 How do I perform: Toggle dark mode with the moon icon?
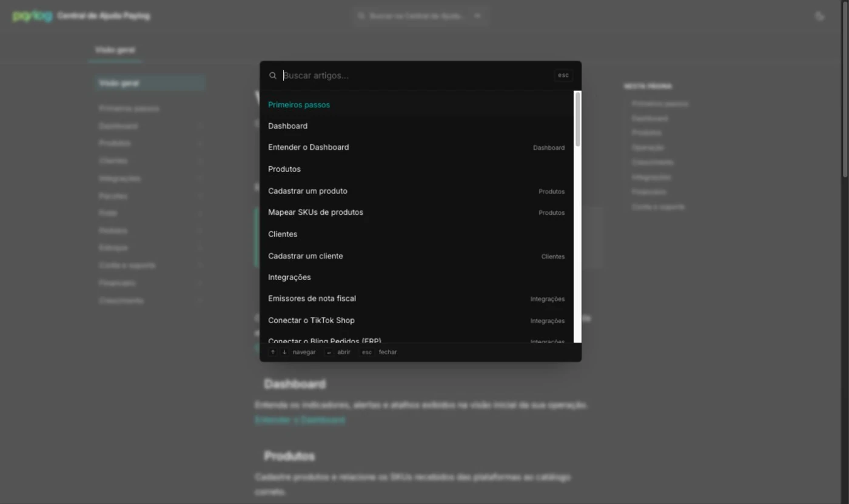820,16
